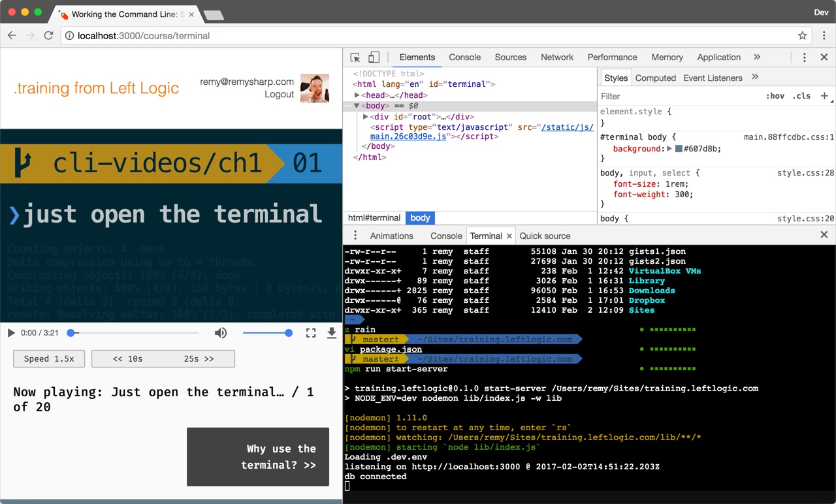Adjust the video volume slider
836x504 pixels.
[267, 333]
